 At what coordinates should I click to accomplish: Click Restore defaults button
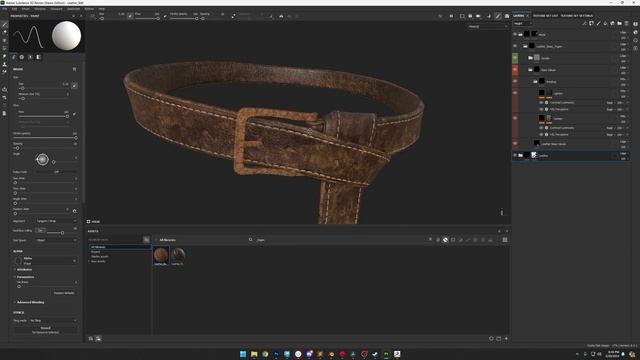click(64, 293)
